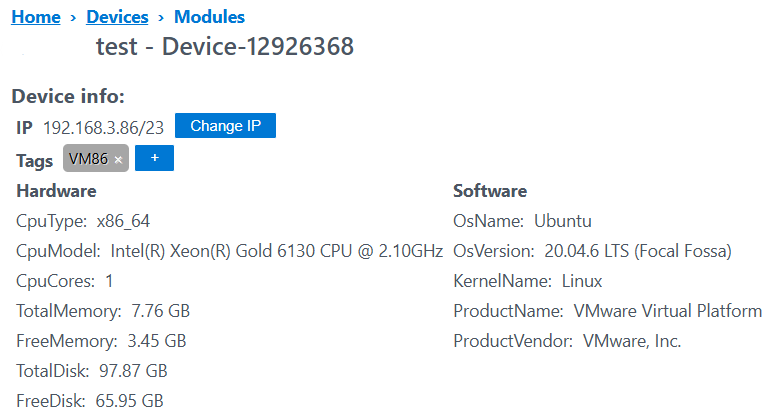Viewport: 775px width, 417px height.
Task: Click the TotalMemory 7.76 GB entry
Action: coord(103,311)
